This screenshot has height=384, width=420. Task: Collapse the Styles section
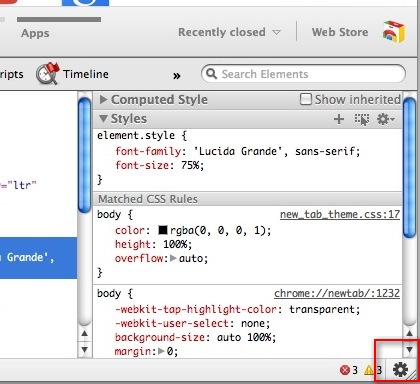pos(103,118)
